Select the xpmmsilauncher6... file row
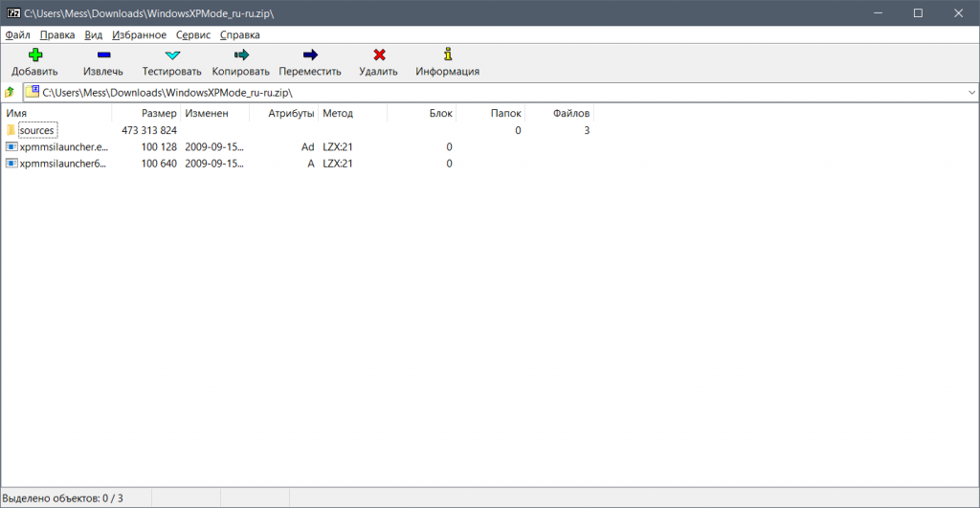Screen dimensions: 980x508 click(64, 164)
